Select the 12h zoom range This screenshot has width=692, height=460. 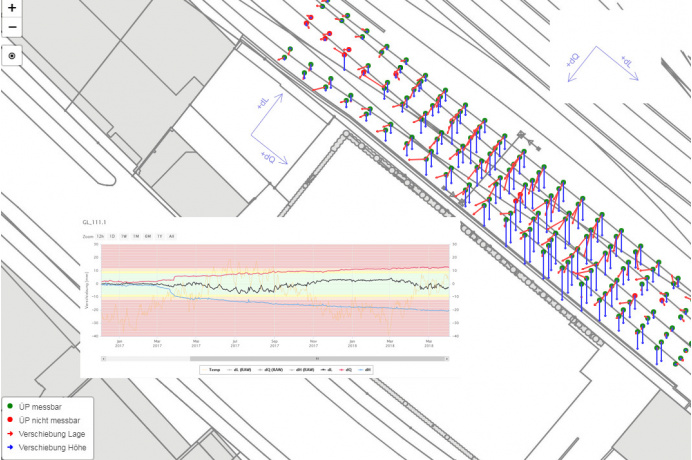click(x=100, y=236)
